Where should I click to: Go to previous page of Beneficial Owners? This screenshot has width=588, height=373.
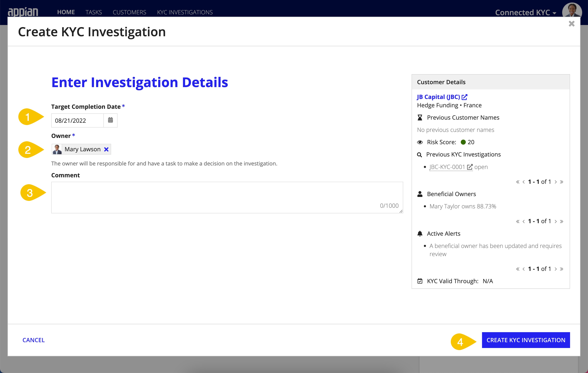(524, 222)
